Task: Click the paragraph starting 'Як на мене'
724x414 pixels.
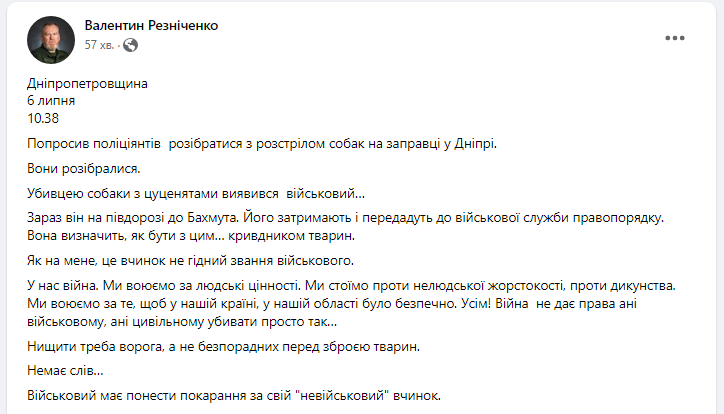Action: [190, 261]
